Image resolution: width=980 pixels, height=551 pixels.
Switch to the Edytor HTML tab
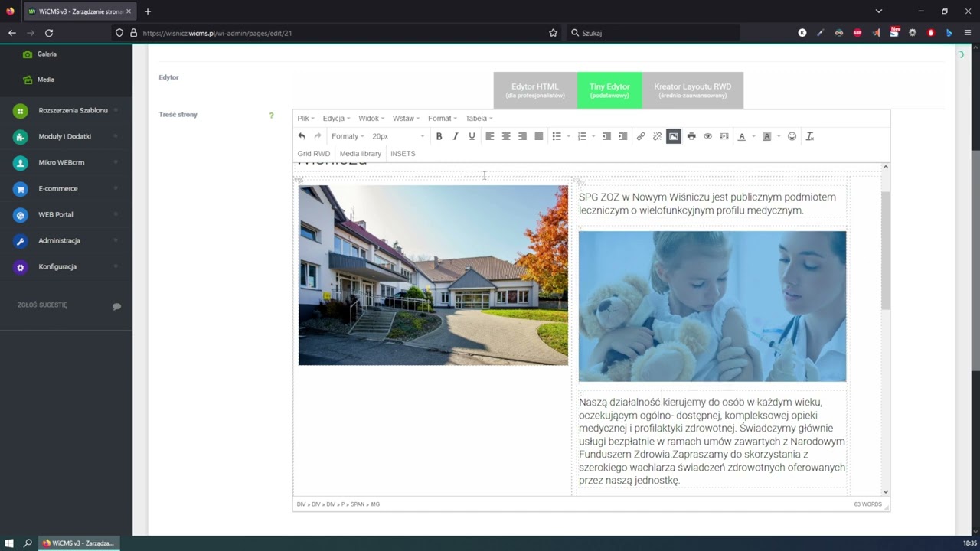point(535,90)
